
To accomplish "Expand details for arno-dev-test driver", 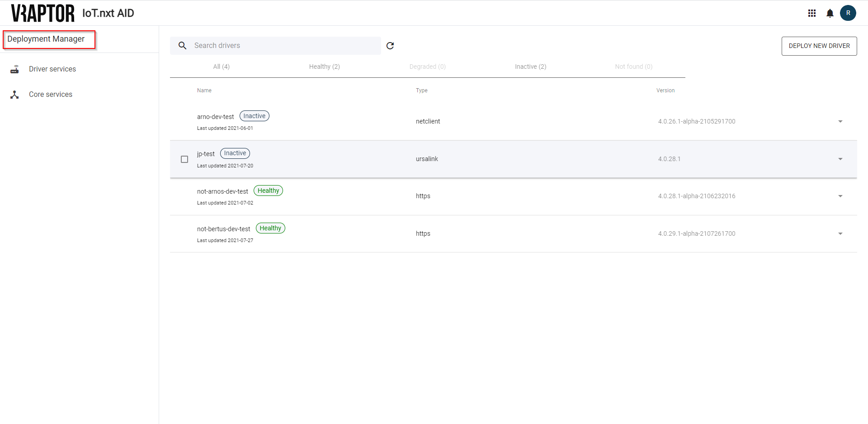I will click(x=840, y=121).
